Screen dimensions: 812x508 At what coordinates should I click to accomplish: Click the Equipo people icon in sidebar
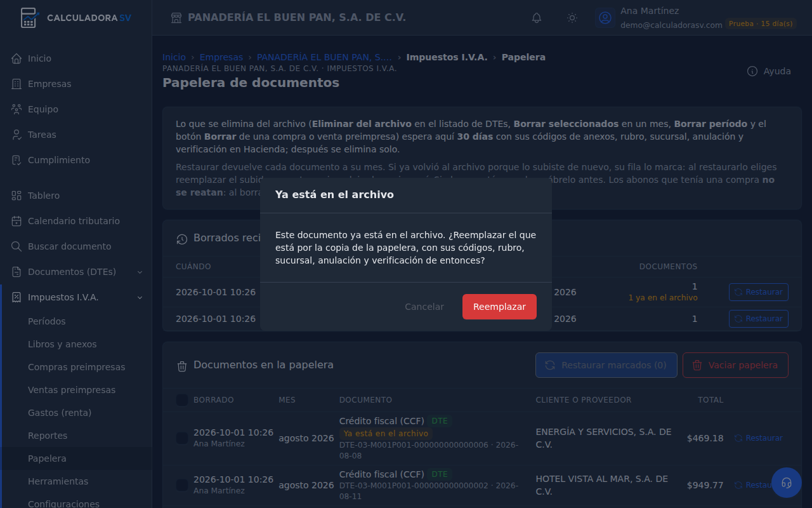pos(16,109)
